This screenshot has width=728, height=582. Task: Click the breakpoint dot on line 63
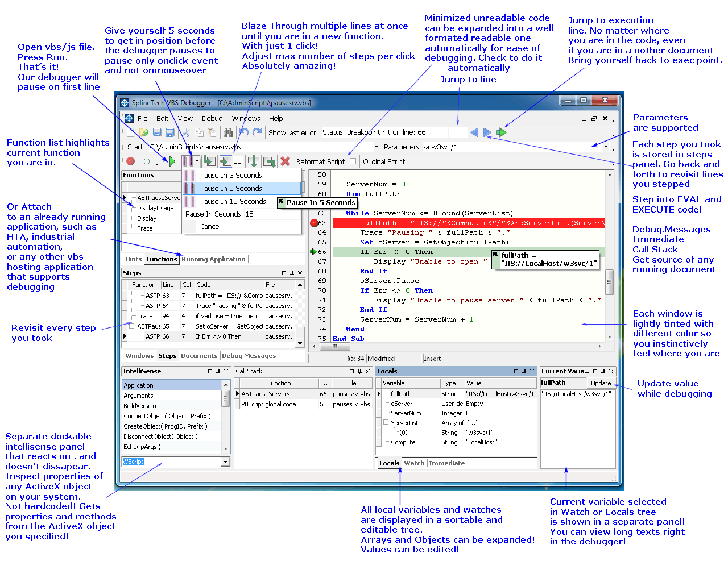pos(314,223)
